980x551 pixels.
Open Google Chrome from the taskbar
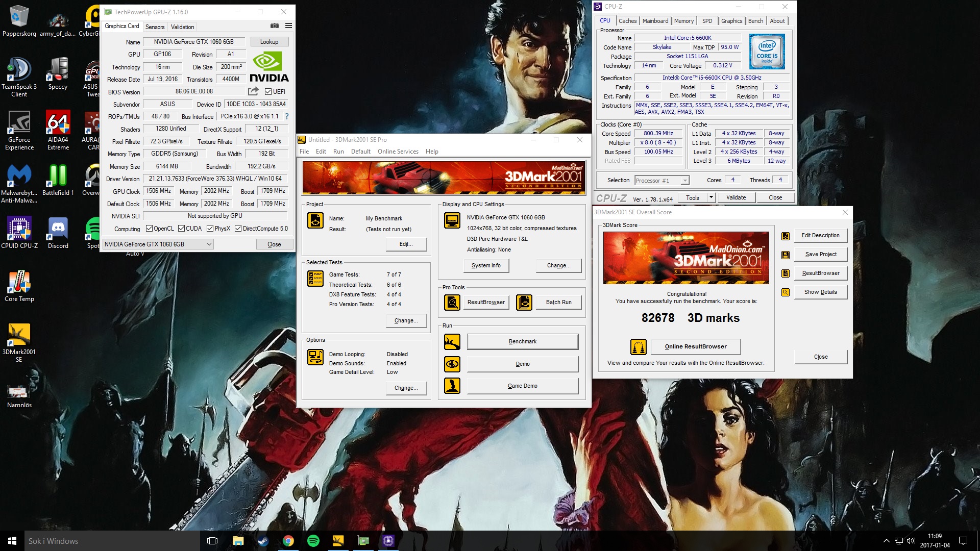[288, 541]
